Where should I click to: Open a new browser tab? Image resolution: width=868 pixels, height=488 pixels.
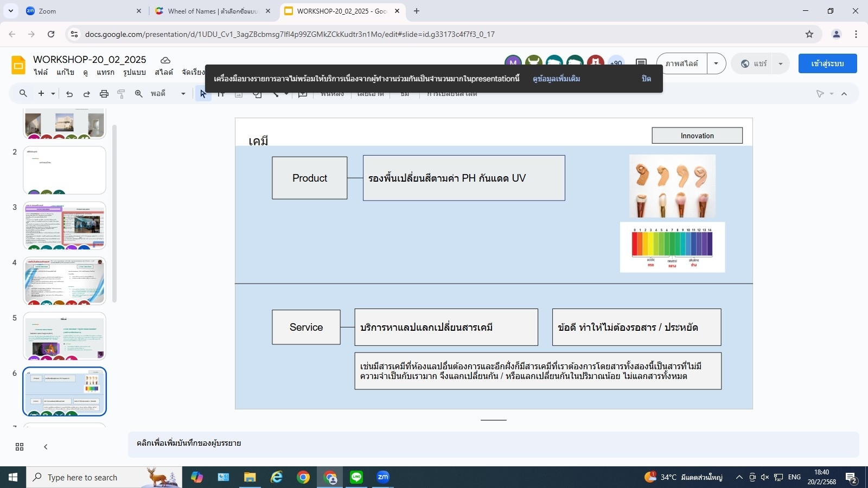tap(417, 11)
